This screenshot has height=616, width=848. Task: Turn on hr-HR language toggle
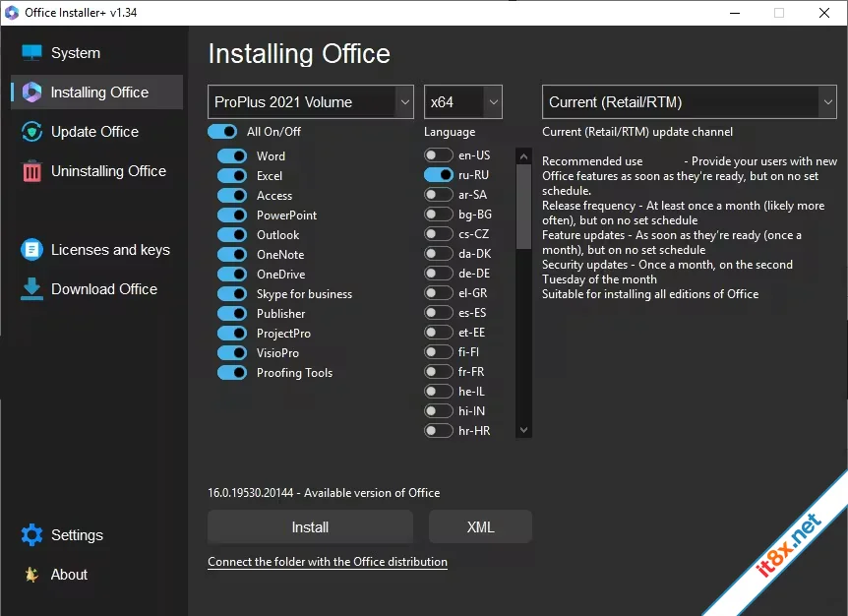point(439,430)
